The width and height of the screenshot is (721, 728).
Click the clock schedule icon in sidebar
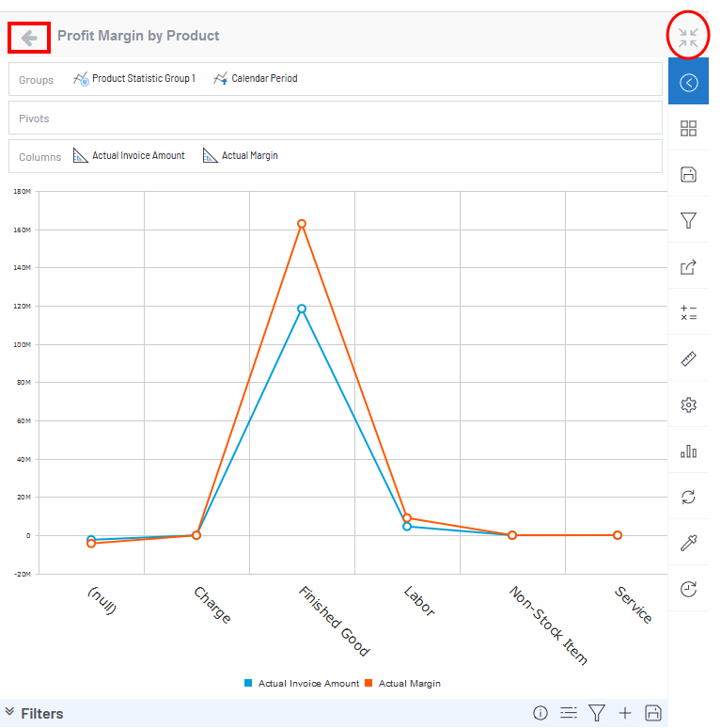tap(688, 590)
